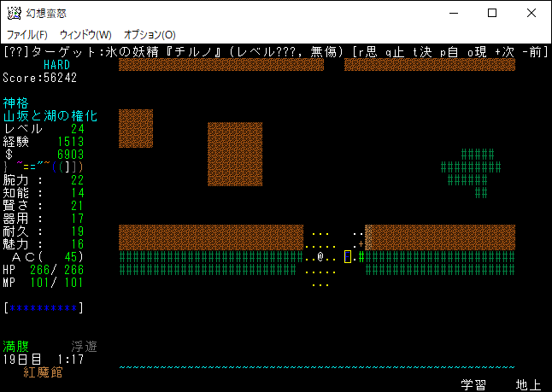Click the 地上 depth label

528,384
